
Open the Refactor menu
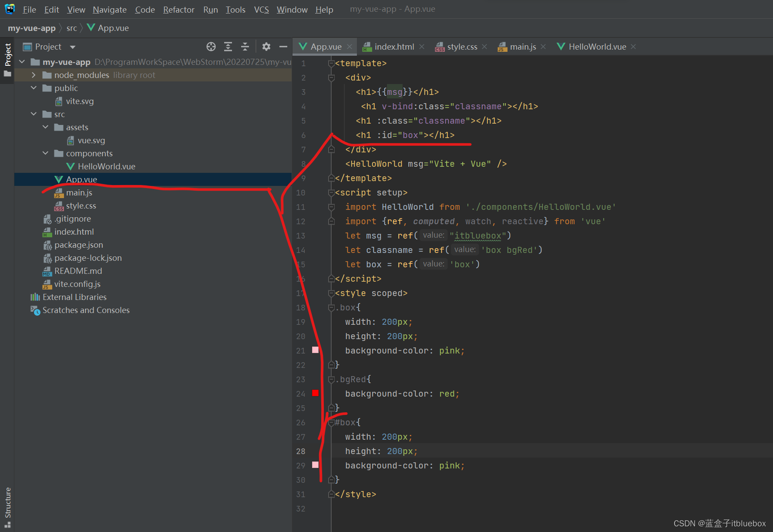178,10
